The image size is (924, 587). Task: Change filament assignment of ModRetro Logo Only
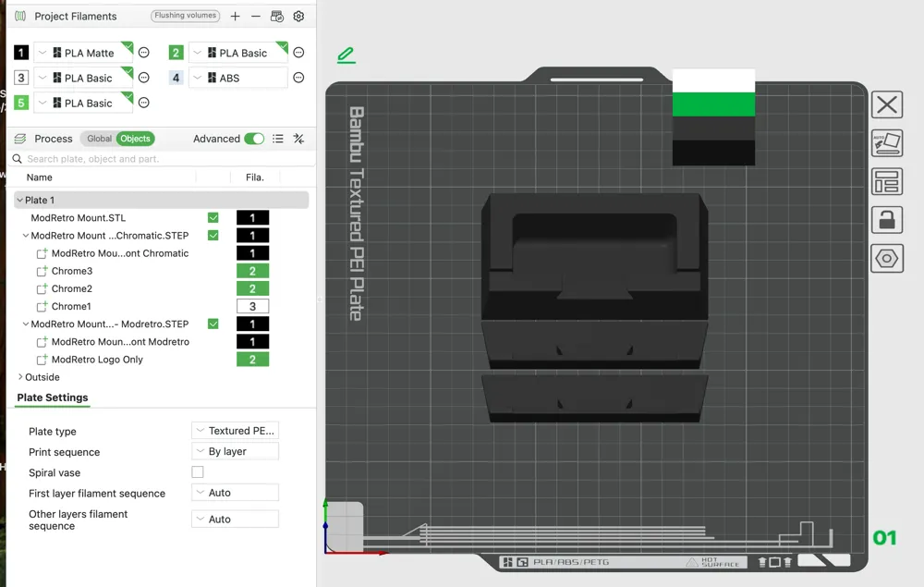(x=252, y=360)
